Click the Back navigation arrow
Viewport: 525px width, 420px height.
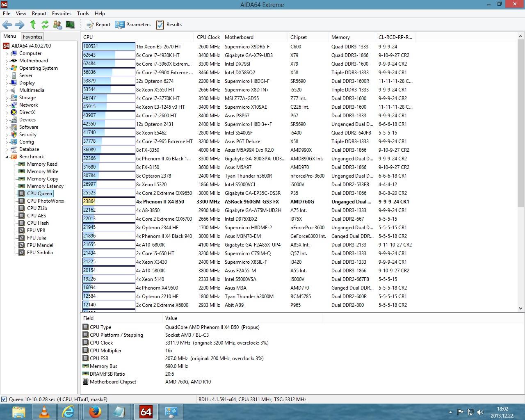click(7, 25)
